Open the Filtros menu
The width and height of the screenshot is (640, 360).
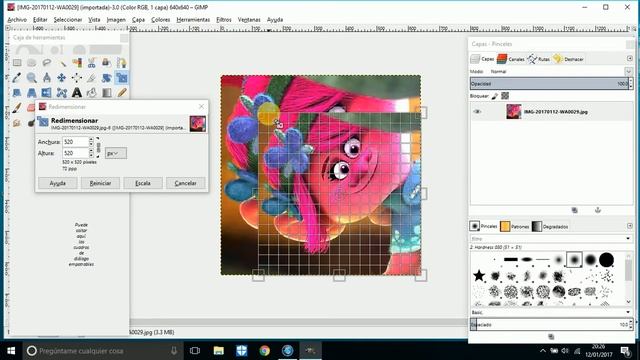(x=224, y=20)
